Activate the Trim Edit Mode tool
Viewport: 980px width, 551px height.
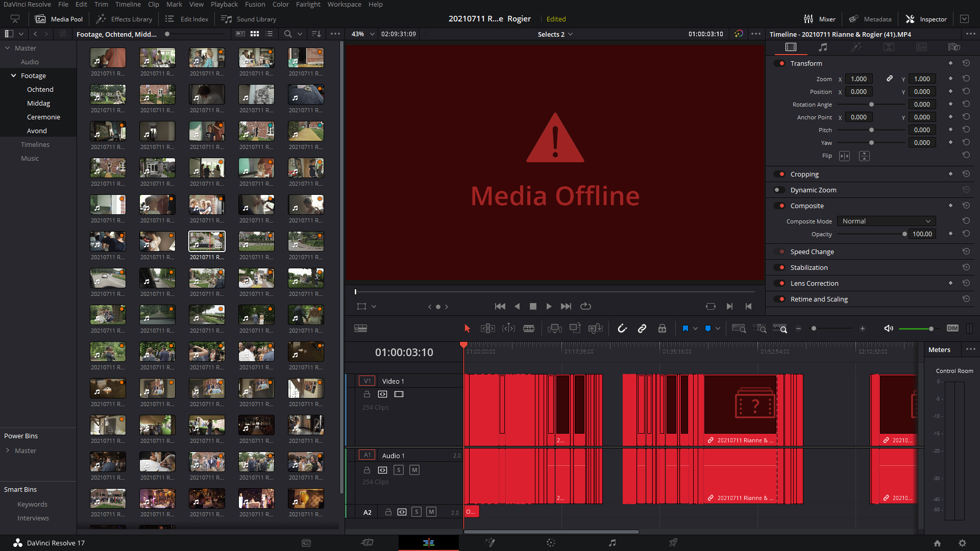click(x=488, y=329)
